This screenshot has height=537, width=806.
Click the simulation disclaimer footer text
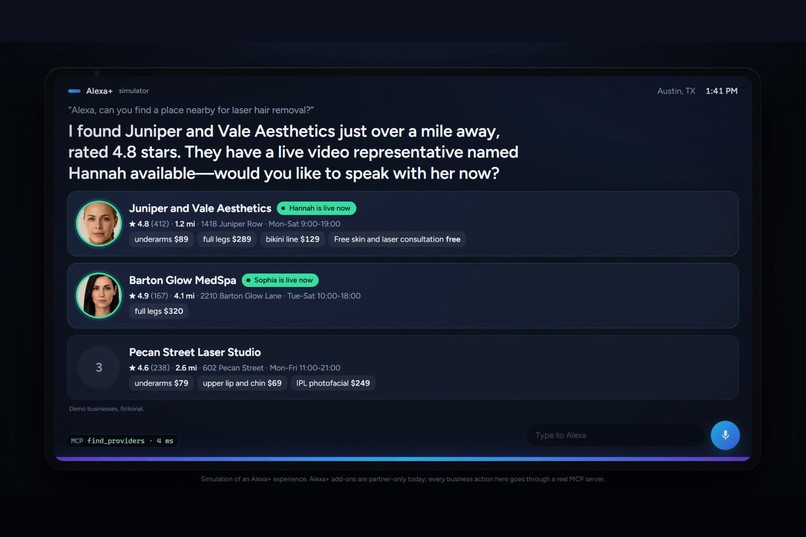402,479
